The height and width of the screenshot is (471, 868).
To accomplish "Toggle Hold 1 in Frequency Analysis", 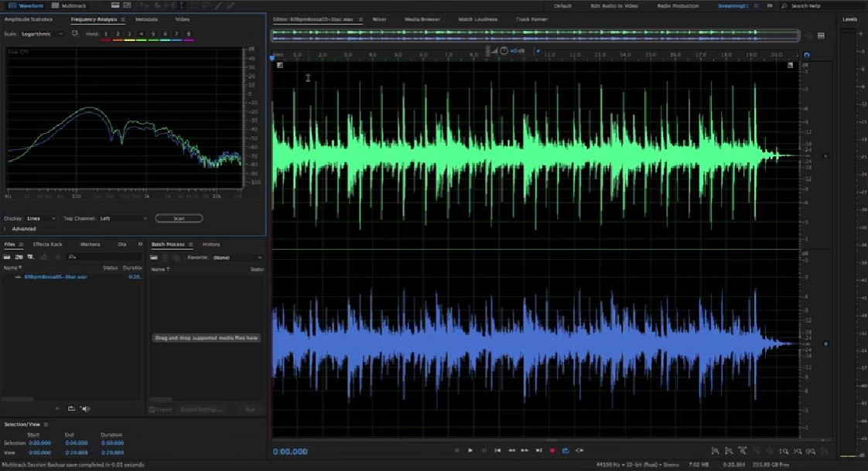I will pyautogui.click(x=105, y=33).
